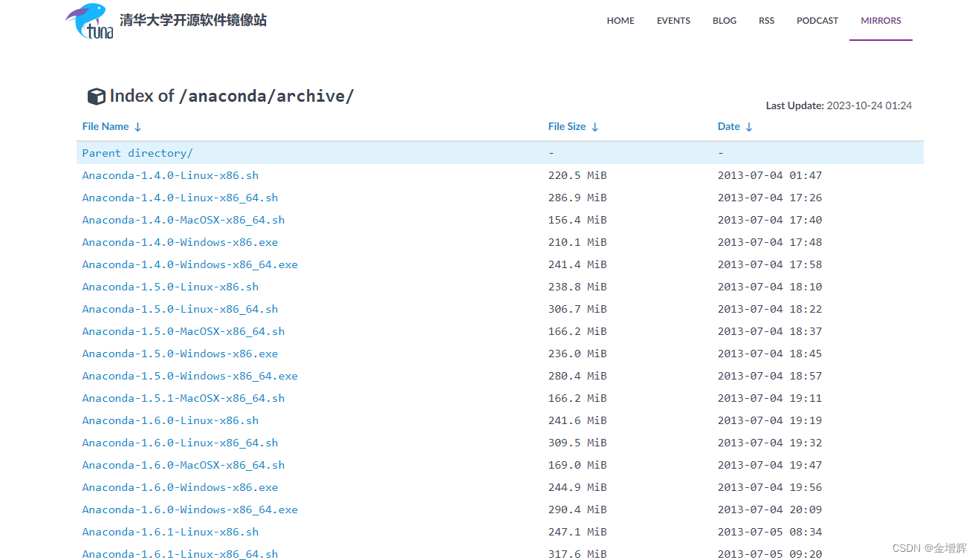978x560 pixels.
Task: Download Anaconda-1.5.1-MacOSX-x86_64.sh
Action: (184, 398)
